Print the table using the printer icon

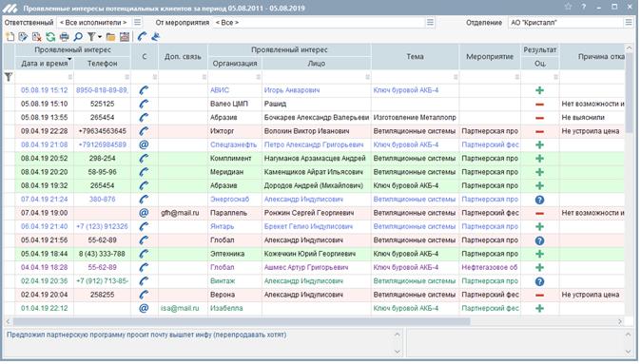click(64, 37)
